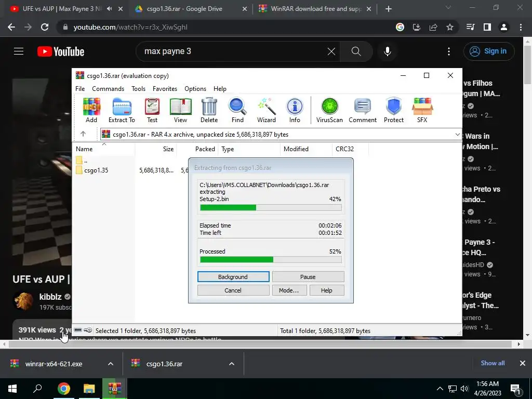Run the Test archive tool
The width and height of the screenshot is (532, 399).
pyautogui.click(x=152, y=110)
